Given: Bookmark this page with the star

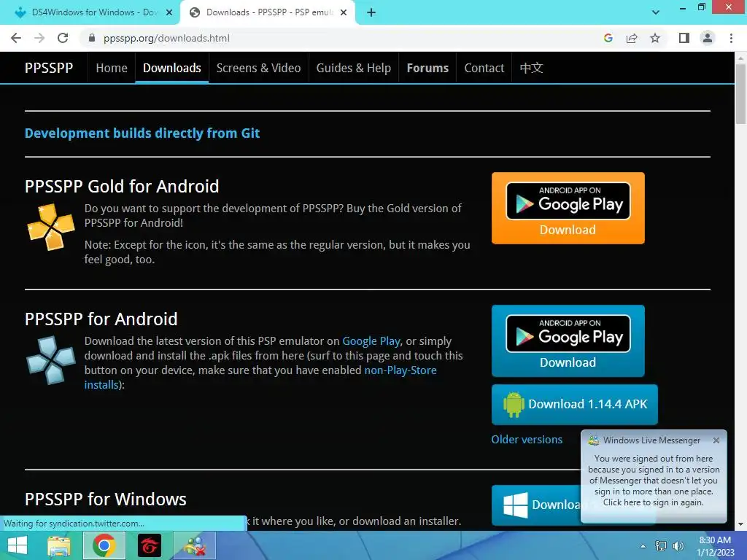Looking at the screenshot, I should tap(655, 38).
